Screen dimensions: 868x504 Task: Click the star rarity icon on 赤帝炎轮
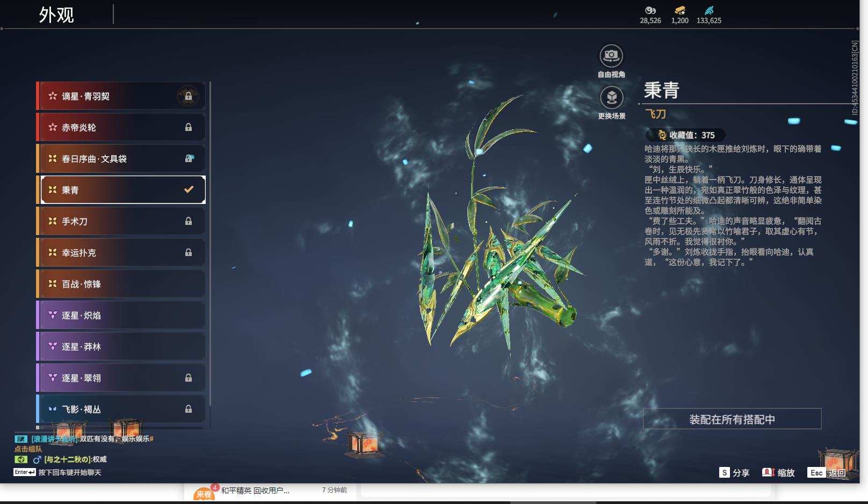pyautogui.click(x=53, y=127)
